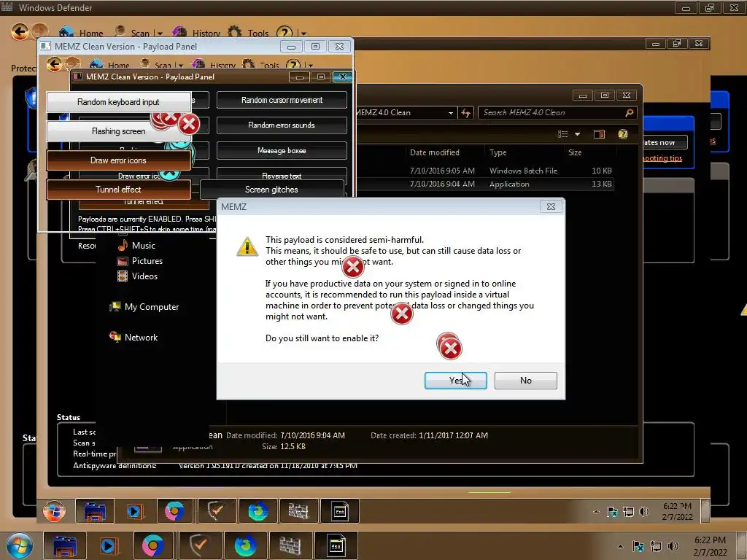
Task: Go Back in outer Windows Defender toolbar
Action: 20,32
